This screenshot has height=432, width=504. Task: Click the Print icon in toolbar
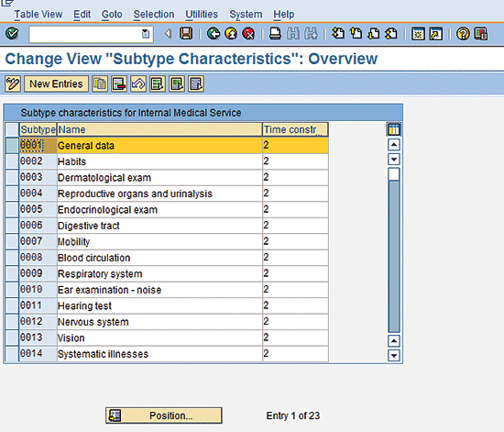pyautogui.click(x=275, y=33)
